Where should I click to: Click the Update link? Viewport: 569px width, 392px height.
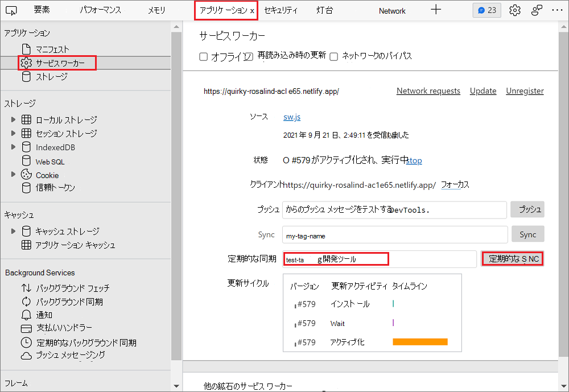click(x=483, y=90)
